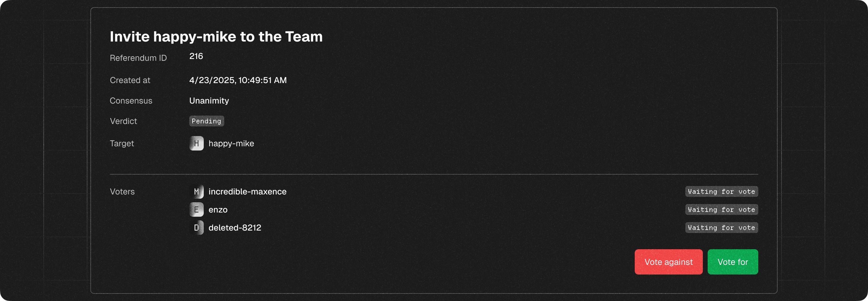Click the deleted-8212 voter name
Image resolution: width=868 pixels, height=301 pixels.
point(235,228)
